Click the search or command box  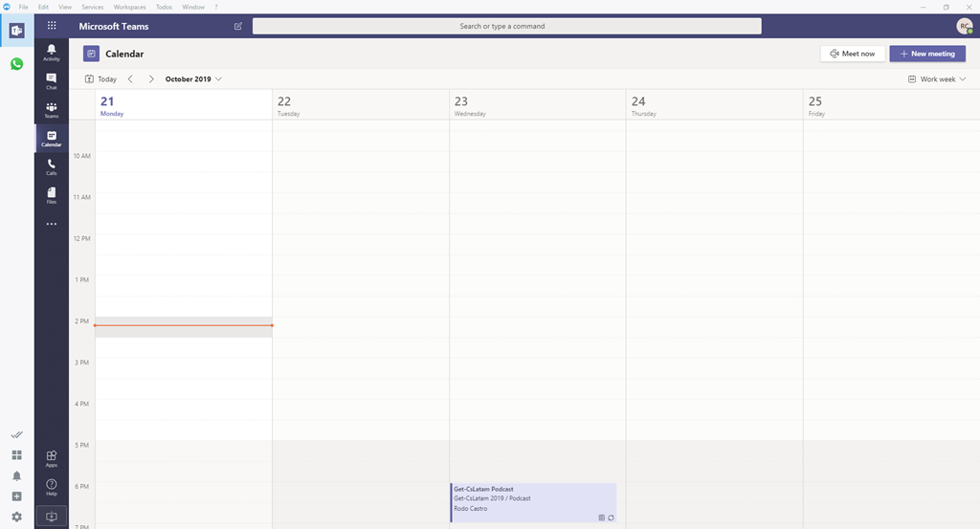point(506,26)
